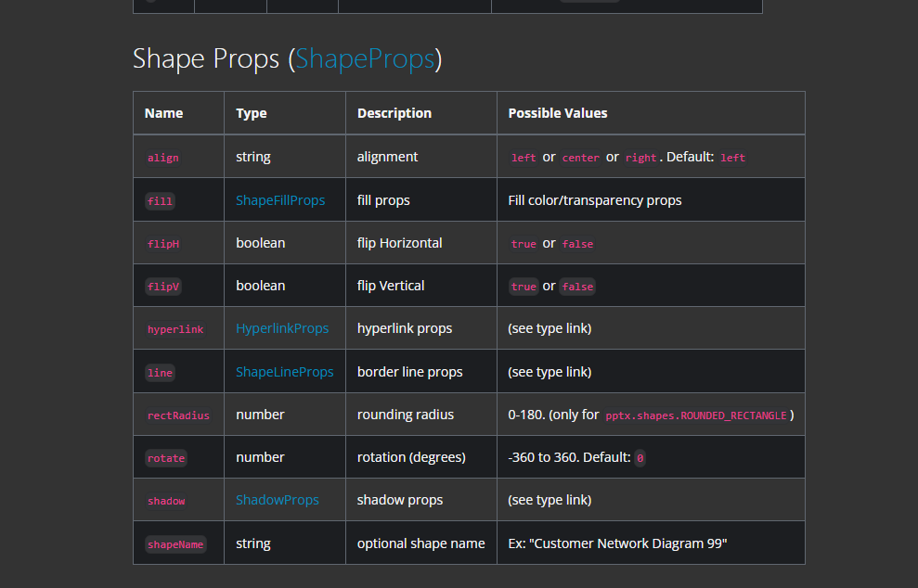Click the shapeName property code label
The height and width of the screenshot is (588, 918).
click(175, 544)
